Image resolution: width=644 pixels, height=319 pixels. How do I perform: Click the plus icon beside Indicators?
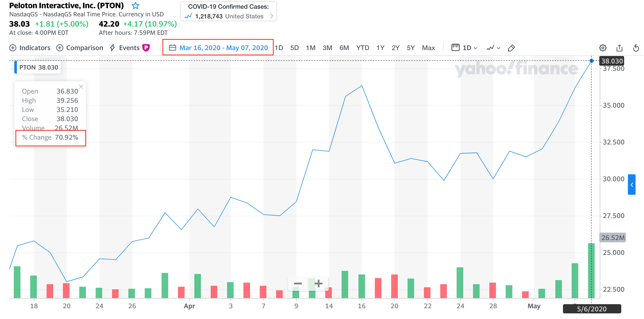tap(13, 48)
